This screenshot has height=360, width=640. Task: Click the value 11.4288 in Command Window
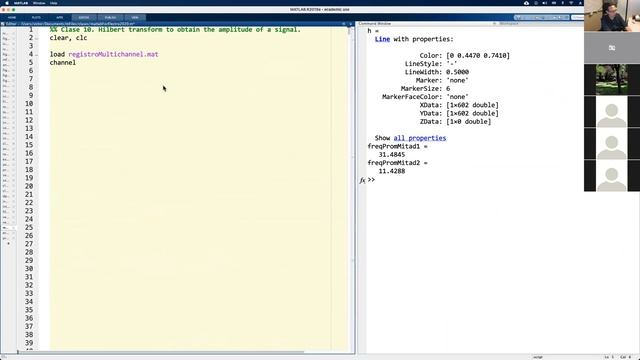coord(392,171)
